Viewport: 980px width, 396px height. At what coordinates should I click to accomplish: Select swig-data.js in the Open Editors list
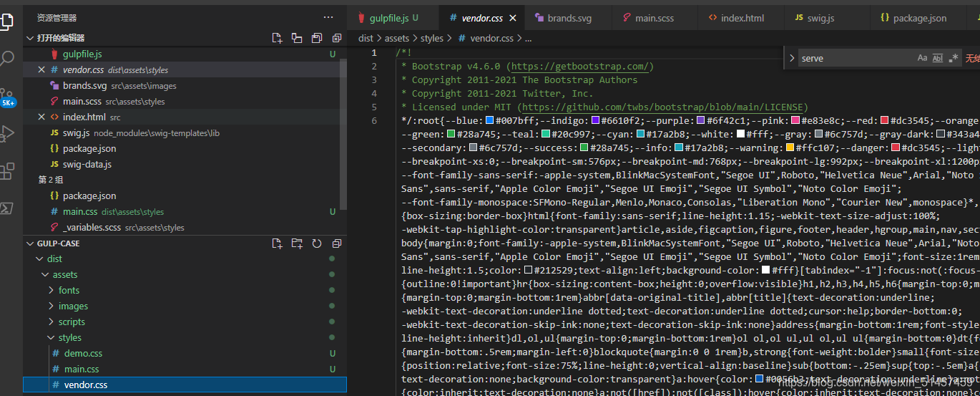tap(87, 164)
